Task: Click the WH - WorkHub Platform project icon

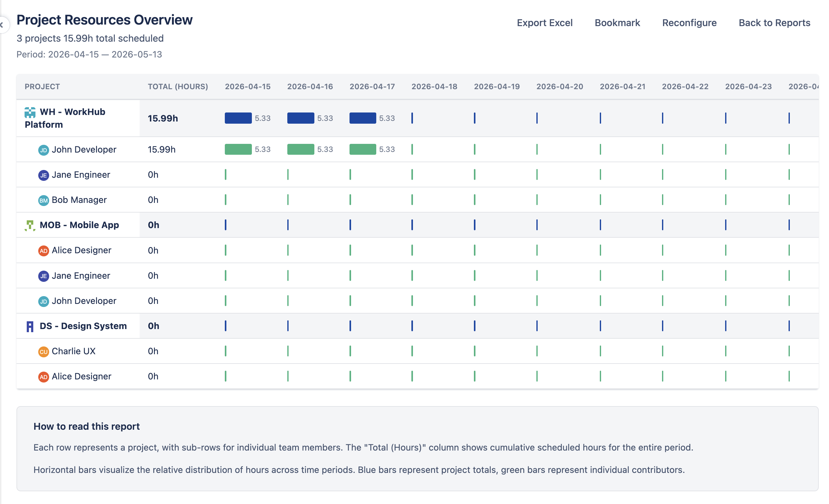Action: 30,113
